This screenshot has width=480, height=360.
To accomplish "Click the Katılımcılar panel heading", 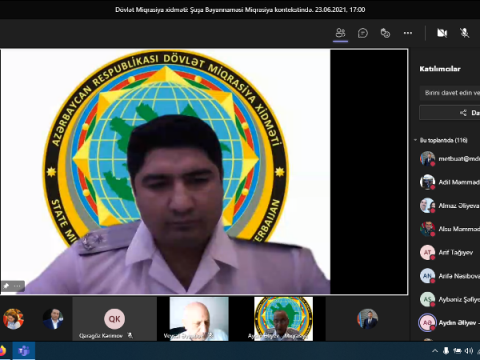I will click(x=440, y=69).
